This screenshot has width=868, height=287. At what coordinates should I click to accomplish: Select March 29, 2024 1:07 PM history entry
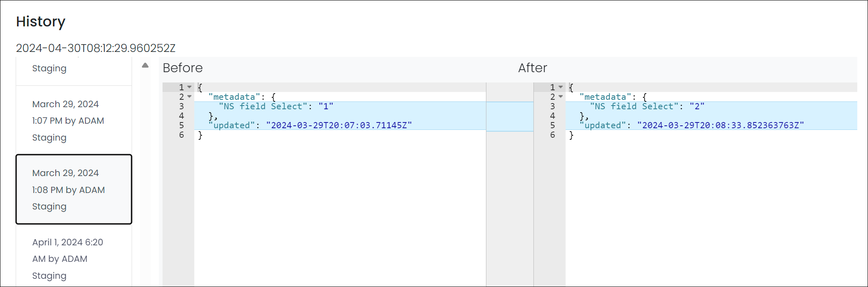click(74, 120)
